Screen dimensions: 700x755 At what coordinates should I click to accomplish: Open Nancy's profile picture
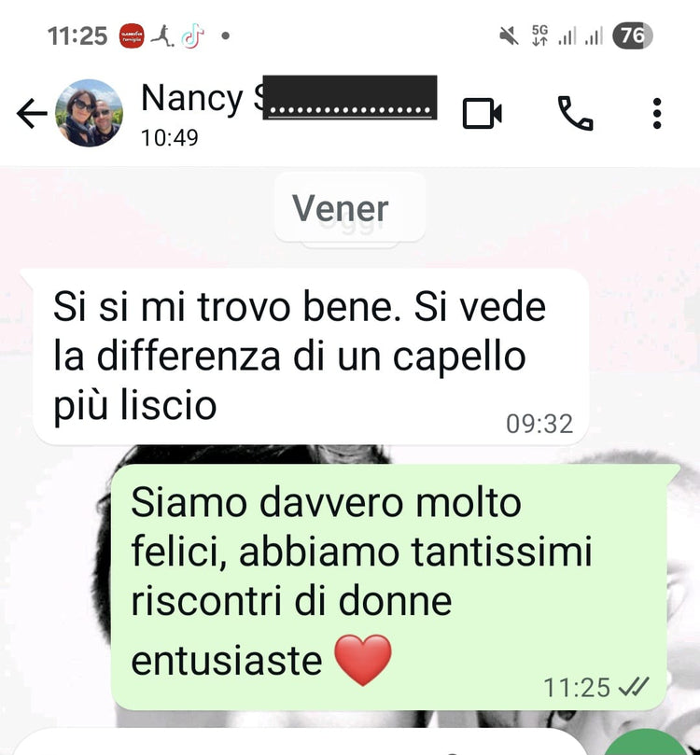[89, 113]
